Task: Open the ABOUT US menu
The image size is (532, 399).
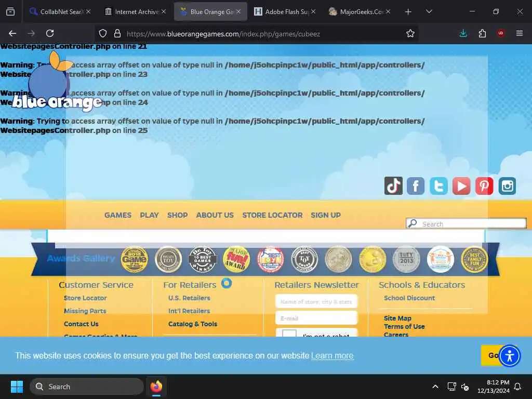Action: 215,215
